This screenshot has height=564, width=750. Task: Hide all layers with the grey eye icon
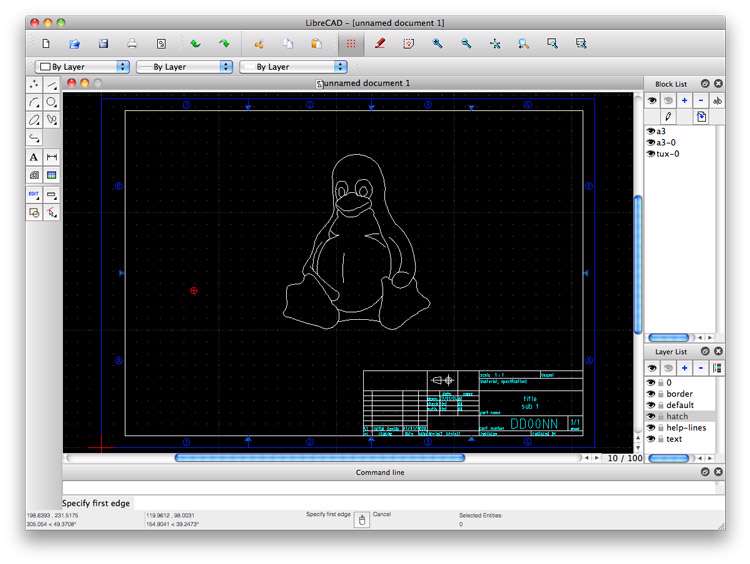click(x=668, y=368)
